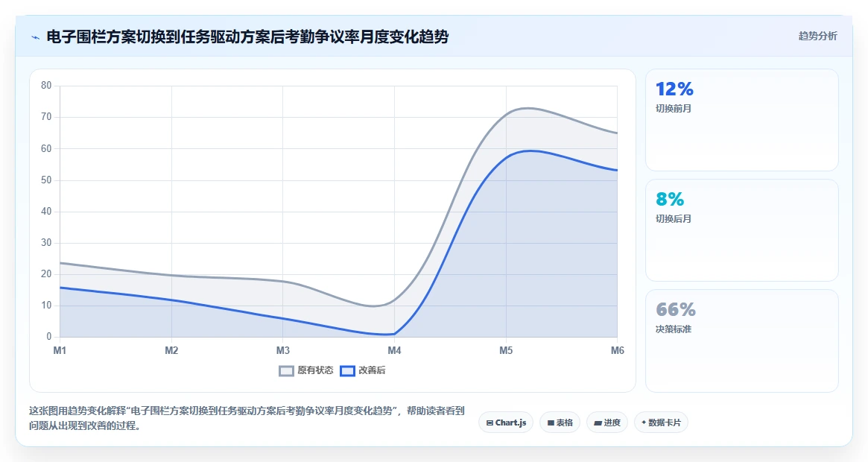Click the Chart.js tag icon

tap(490, 423)
